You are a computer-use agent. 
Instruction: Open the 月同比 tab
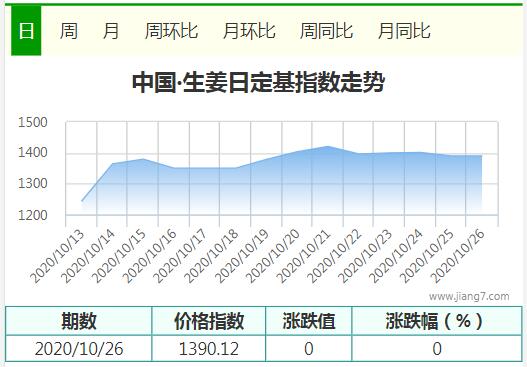(404, 31)
